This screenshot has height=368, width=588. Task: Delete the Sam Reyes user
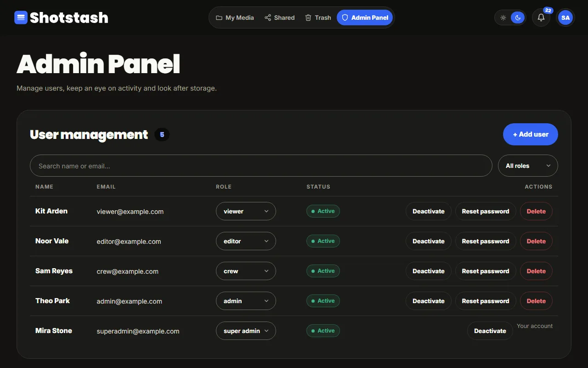tap(536, 271)
